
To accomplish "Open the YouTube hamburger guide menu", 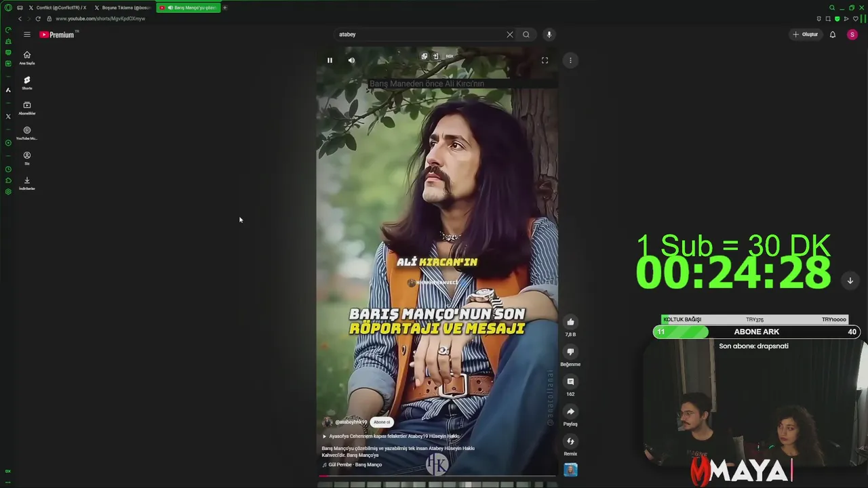I will click(27, 35).
